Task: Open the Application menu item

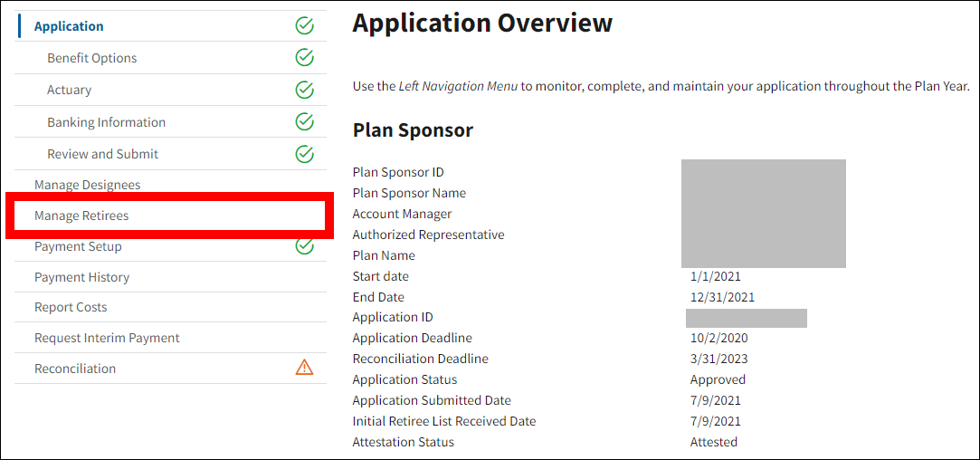Action: 69,26
